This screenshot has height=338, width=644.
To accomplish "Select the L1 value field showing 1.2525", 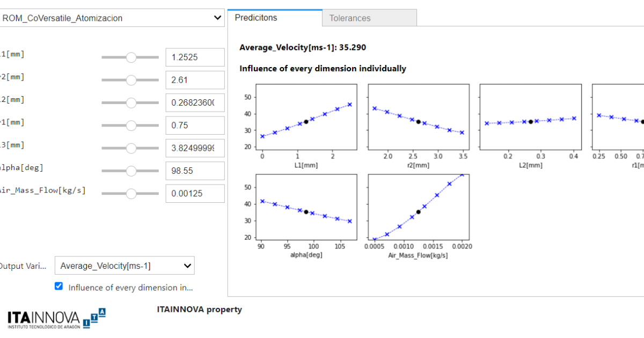I will click(x=195, y=57).
